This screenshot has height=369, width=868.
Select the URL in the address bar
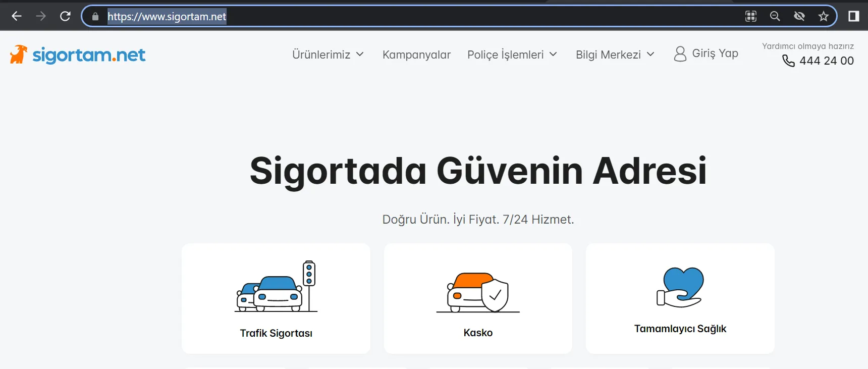167,17
